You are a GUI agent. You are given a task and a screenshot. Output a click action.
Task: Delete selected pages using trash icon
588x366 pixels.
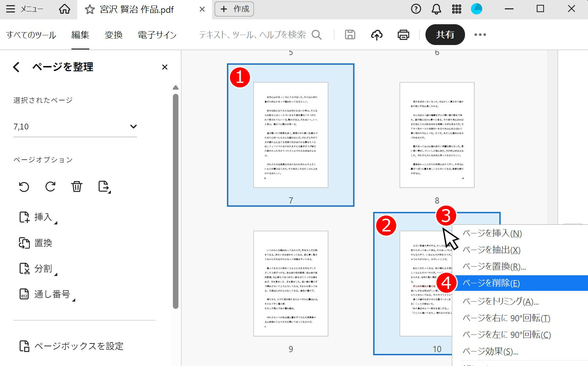coord(77,187)
